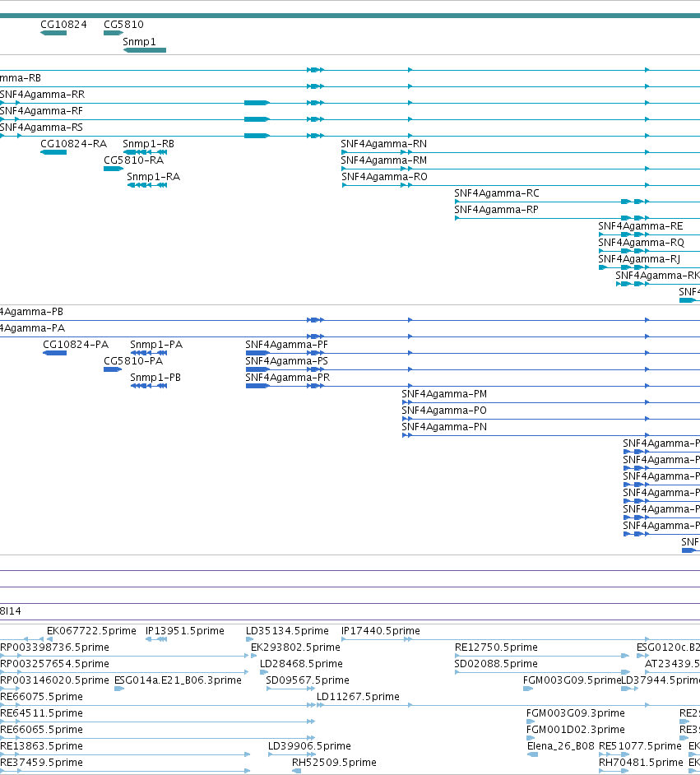
Task: Click the FGM001D02.3prime EST label
Action: coord(576,730)
